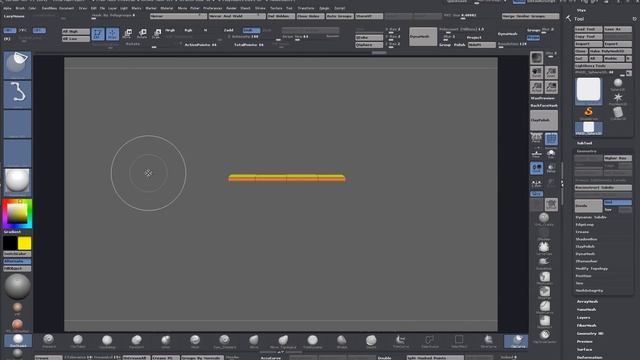
Task: Select the TrimCurve brush in bottom shelf
Action: 400,341
